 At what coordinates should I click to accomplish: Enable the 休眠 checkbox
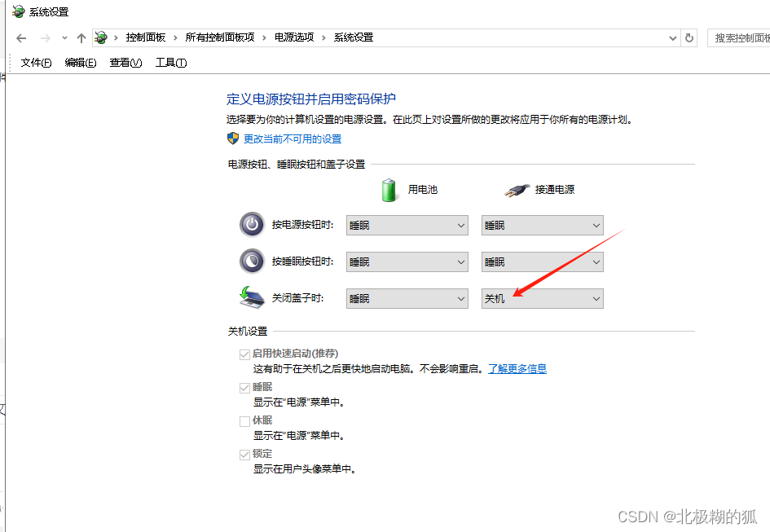point(244,421)
